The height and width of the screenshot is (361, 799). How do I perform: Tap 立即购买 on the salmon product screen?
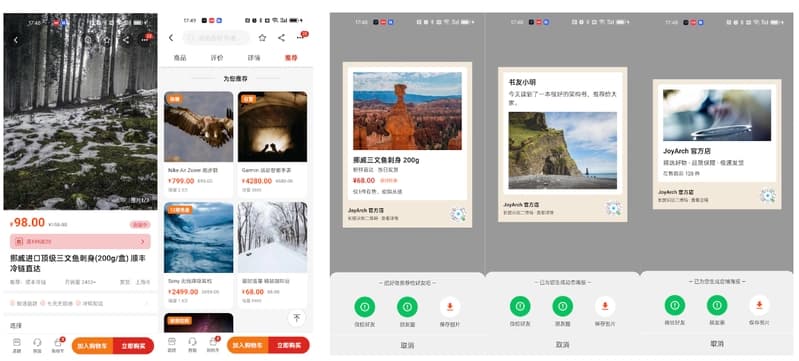tap(134, 346)
